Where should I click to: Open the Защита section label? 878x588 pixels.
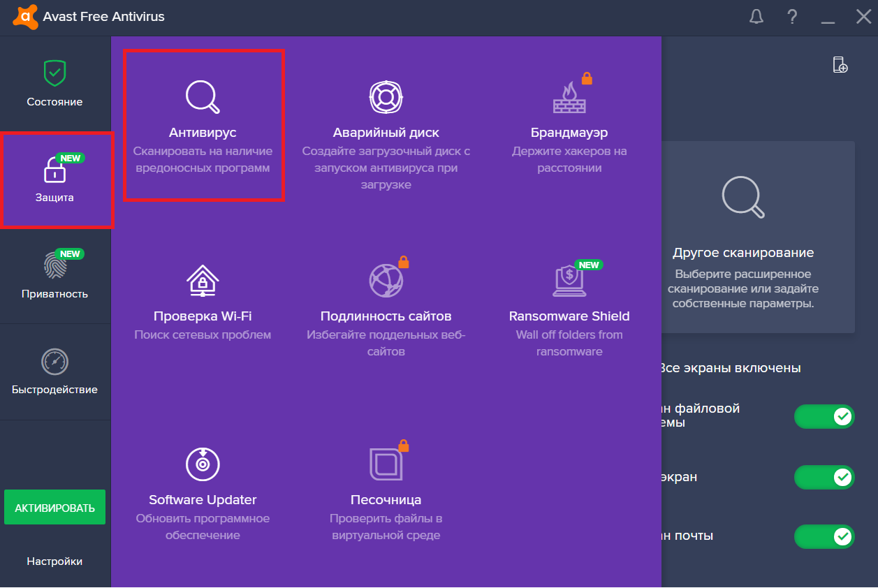(x=54, y=198)
